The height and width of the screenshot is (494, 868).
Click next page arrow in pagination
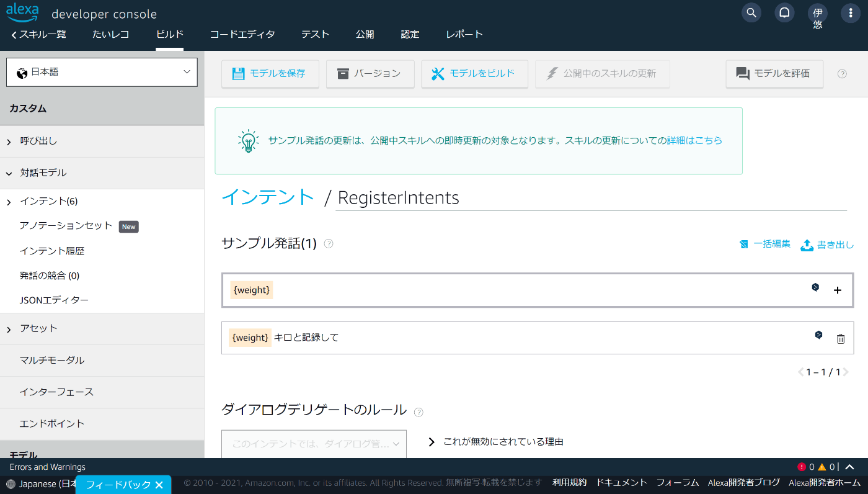[846, 372]
